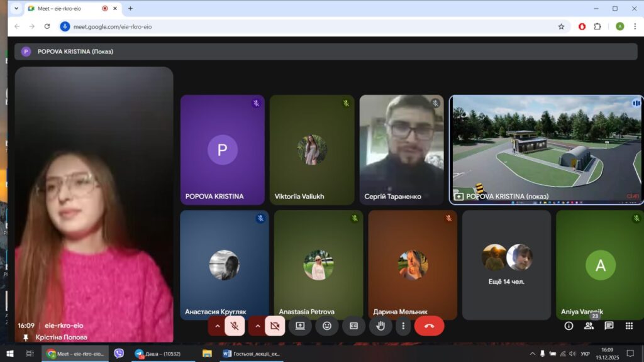This screenshot has height=362, width=644.
Task: Show the participants list
Action: 589,326
